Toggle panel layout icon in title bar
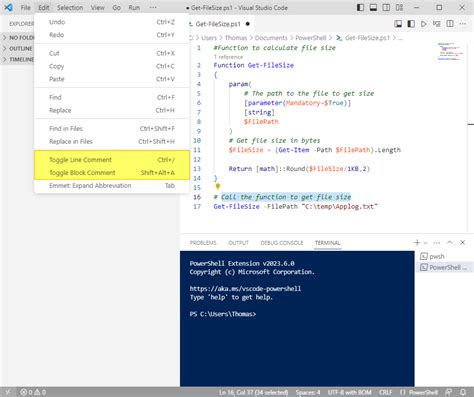The width and height of the screenshot is (474, 397). [373, 7]
